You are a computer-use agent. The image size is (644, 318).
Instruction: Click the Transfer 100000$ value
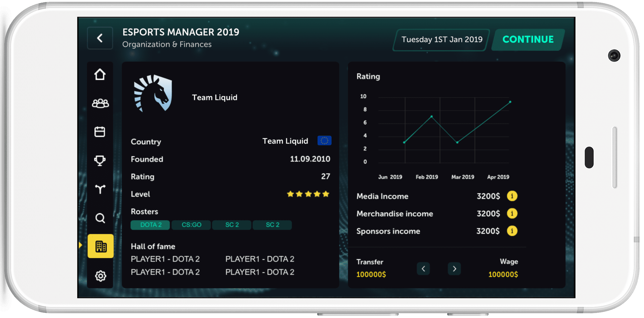[x=371, y=274]
